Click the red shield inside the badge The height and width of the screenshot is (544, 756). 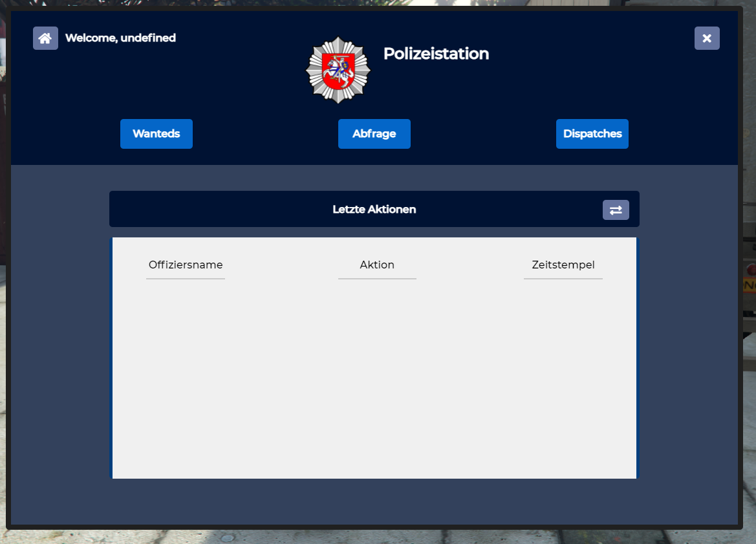[x=337, y=72]
